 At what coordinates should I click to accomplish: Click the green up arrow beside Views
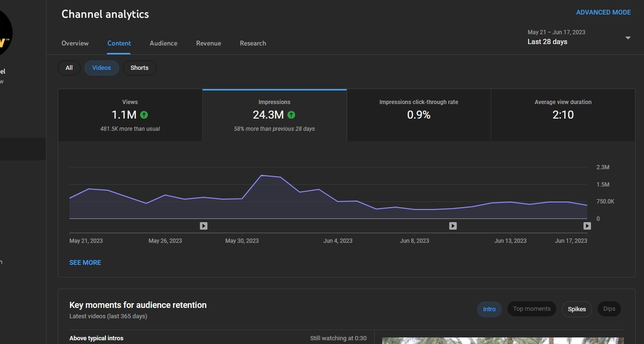point(144,115)
